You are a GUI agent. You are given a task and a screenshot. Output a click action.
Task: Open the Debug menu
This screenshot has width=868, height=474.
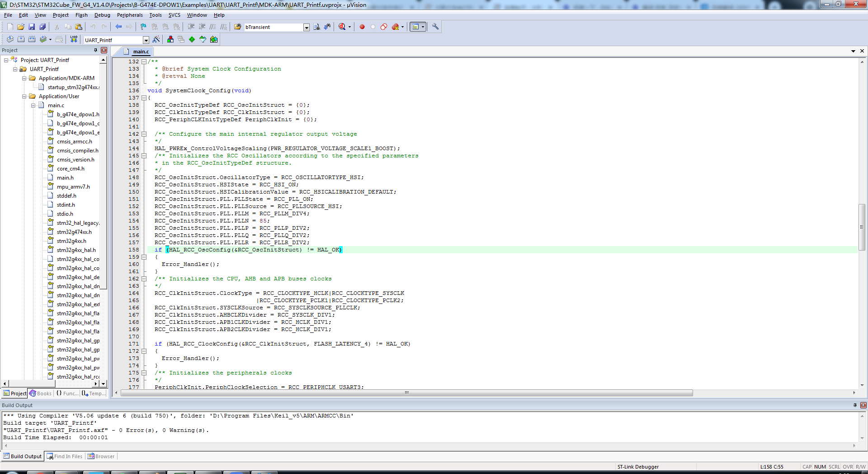[102, 15]
